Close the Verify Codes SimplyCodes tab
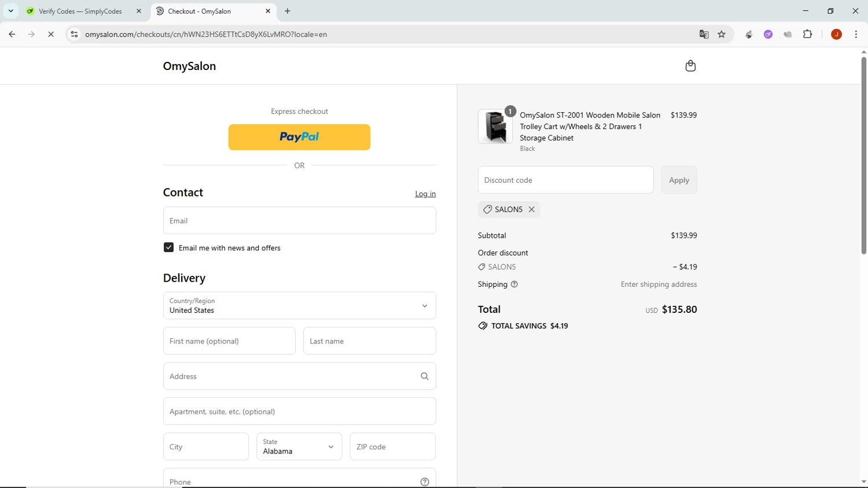 (139, 11)
